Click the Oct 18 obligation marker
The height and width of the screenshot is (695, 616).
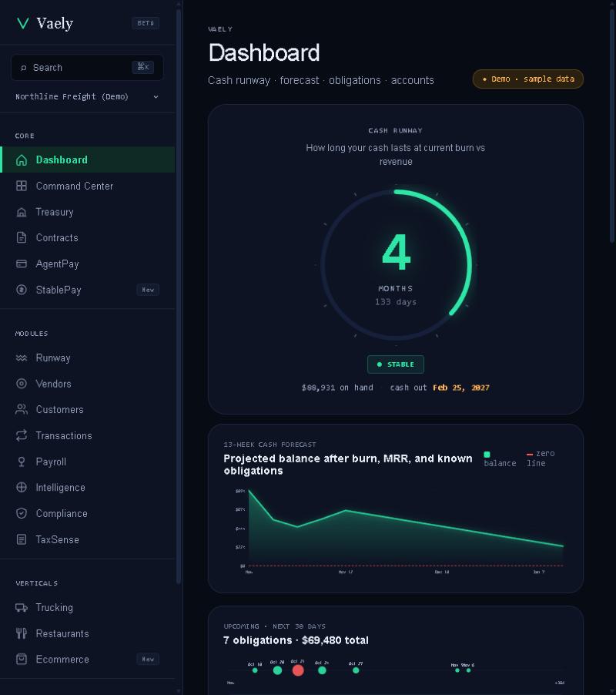[255, 670]
